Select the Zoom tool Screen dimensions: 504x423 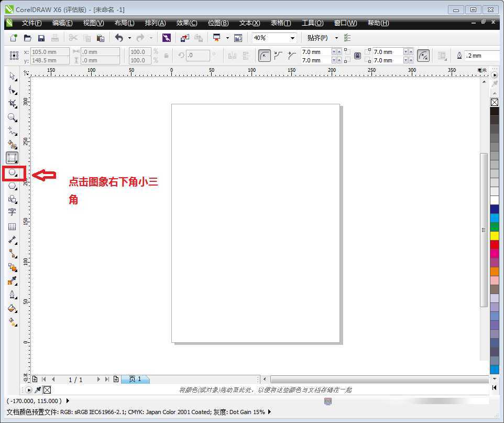[13, 118]
